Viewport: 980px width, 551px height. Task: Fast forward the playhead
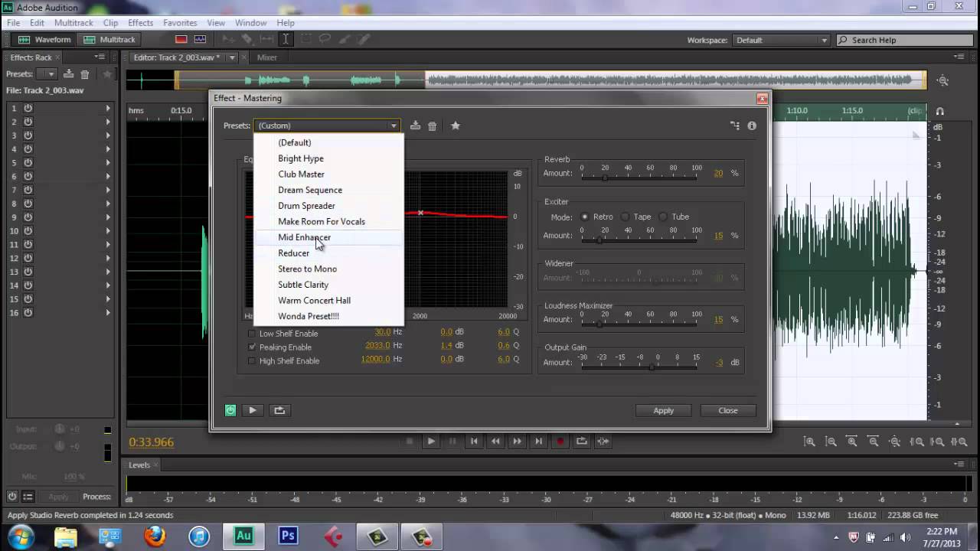click(517, 441)
